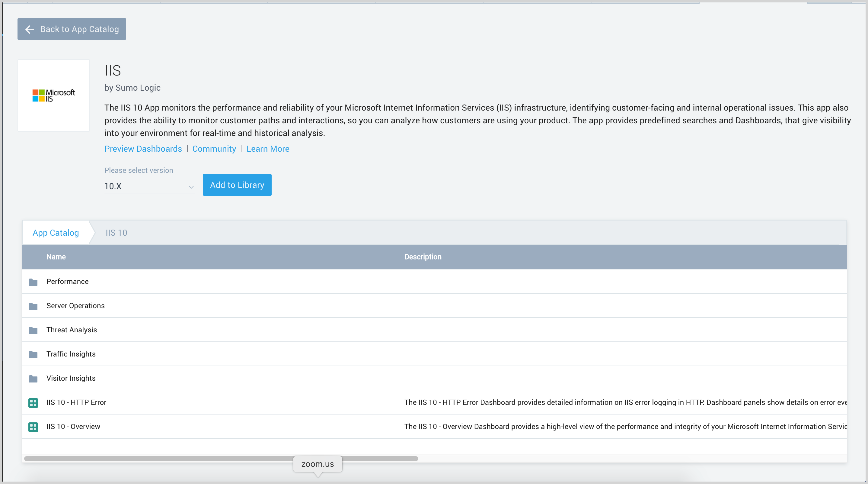Select the App Catalog breadcrumb
The image size is (868, 484).
point(56,233)
